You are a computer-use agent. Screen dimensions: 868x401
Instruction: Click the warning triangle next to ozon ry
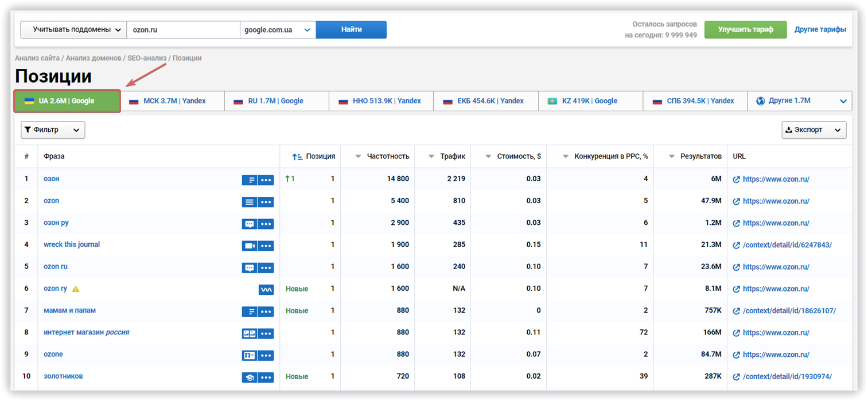76,289
